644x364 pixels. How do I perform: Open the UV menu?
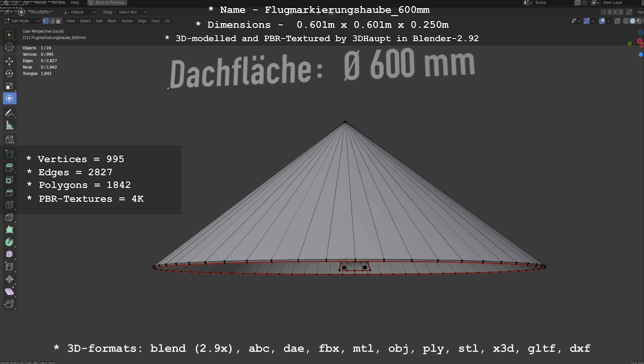coord(167,21)
